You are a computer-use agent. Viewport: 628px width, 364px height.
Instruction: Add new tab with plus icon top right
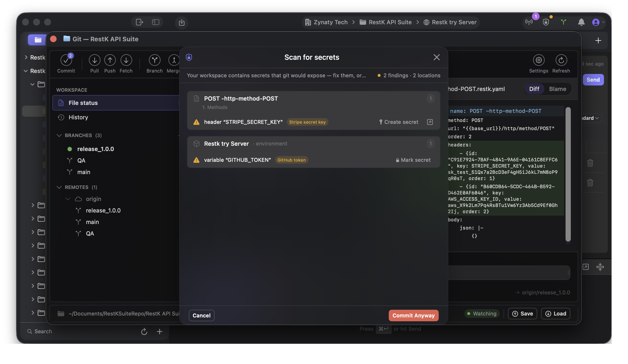598,40
